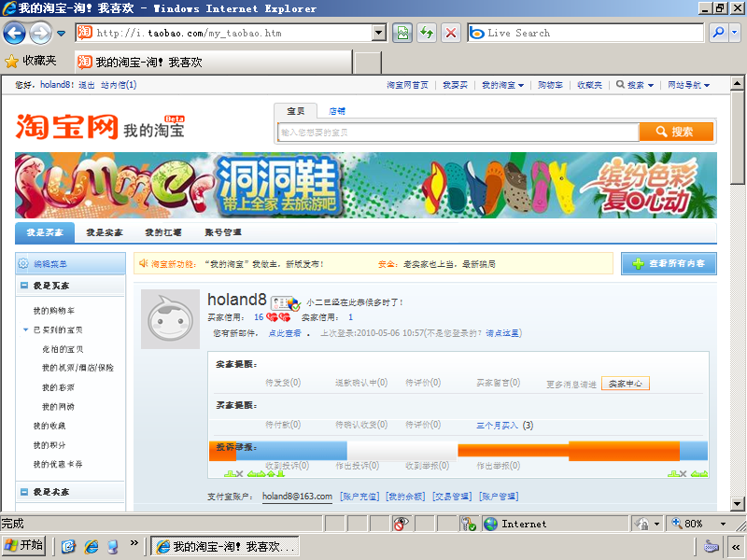Click the verification badge beside holand8
This screenshot has height=560, width=747.
[285, 302]
